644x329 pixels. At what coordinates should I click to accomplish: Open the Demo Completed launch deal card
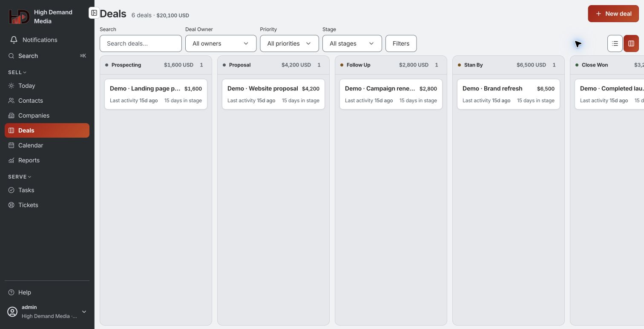point(609,94)
